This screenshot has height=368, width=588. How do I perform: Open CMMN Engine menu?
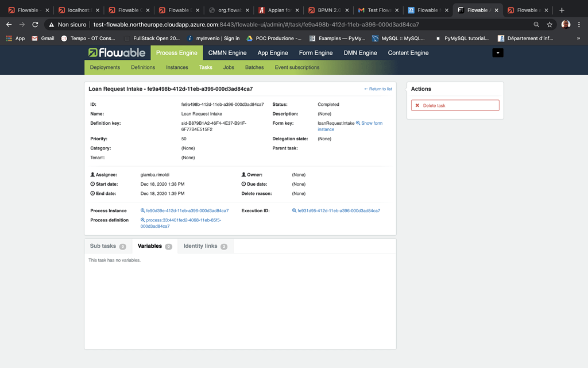click(x=227, y=53)
